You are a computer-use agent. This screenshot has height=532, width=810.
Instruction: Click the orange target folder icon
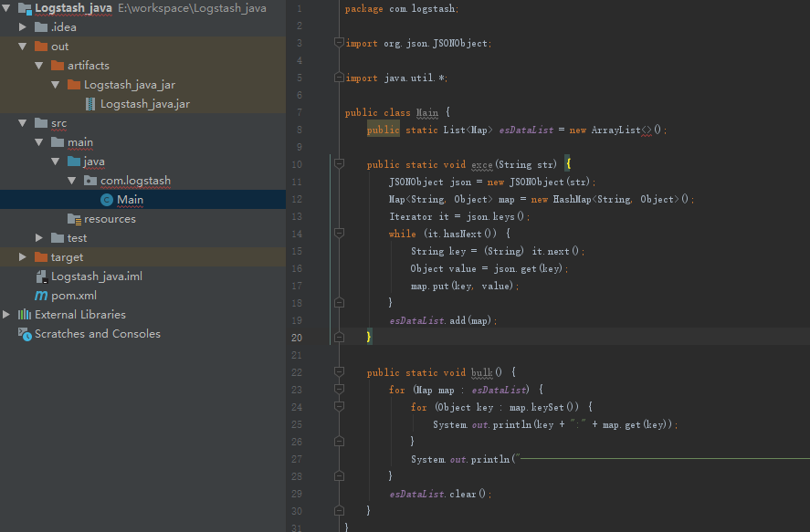point(41,257)
